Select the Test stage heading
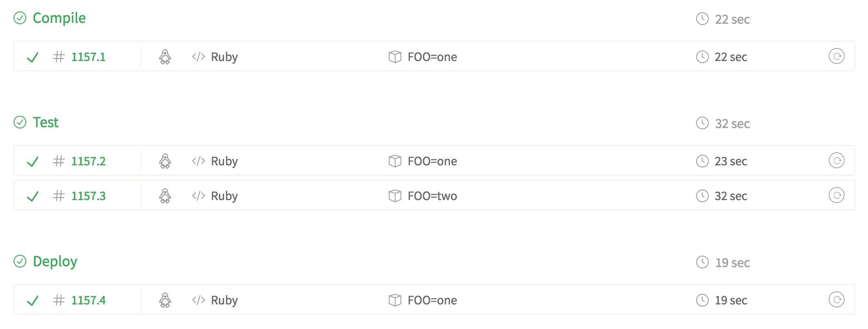868x329 pixels. [x=46, y=123]
